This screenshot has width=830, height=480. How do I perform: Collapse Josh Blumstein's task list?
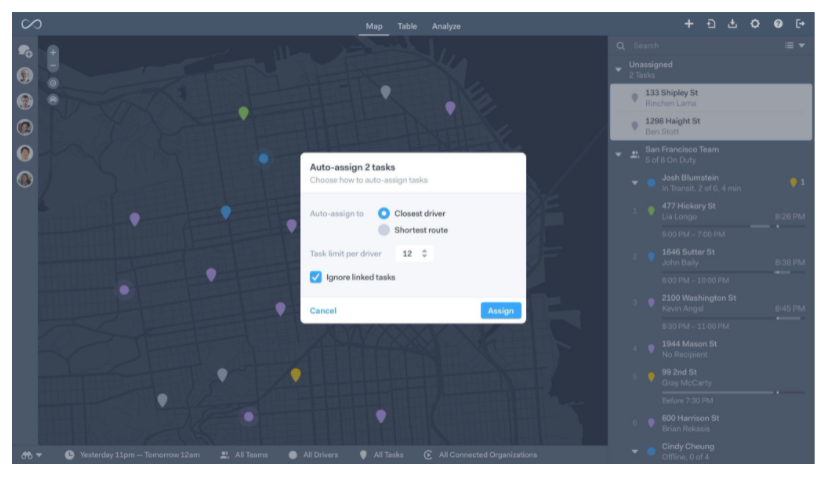coord(635,183)
